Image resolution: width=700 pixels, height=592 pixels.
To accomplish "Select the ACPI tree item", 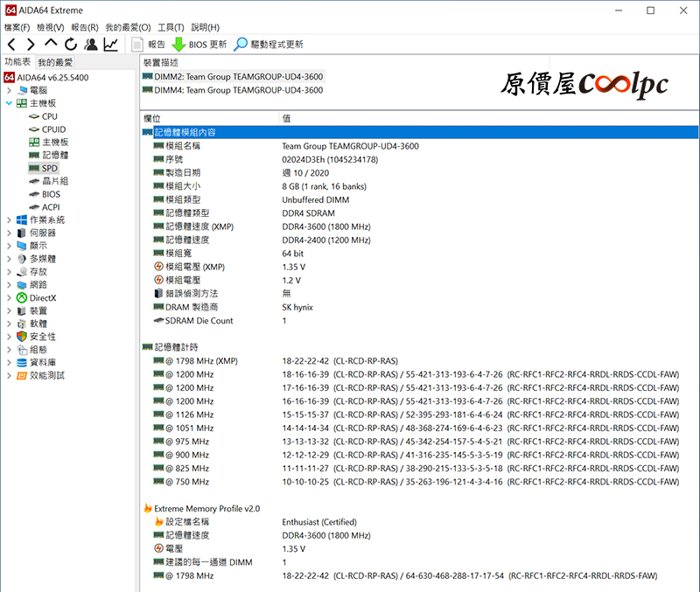I will click(45, 207).
